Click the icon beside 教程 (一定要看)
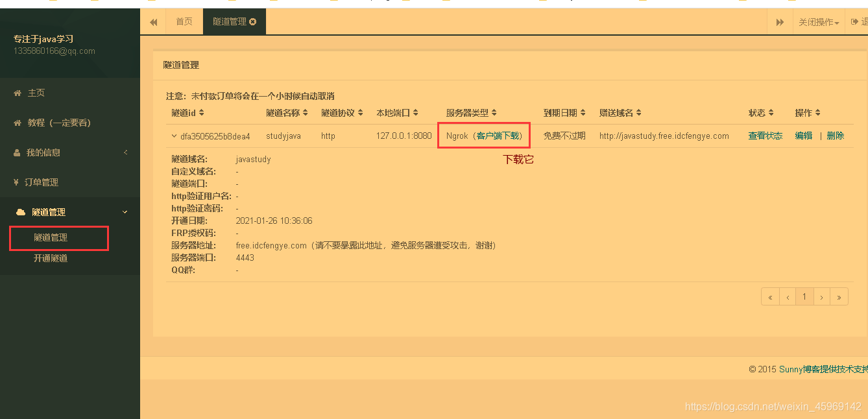868x419 pixels. (x=18, y=123)
